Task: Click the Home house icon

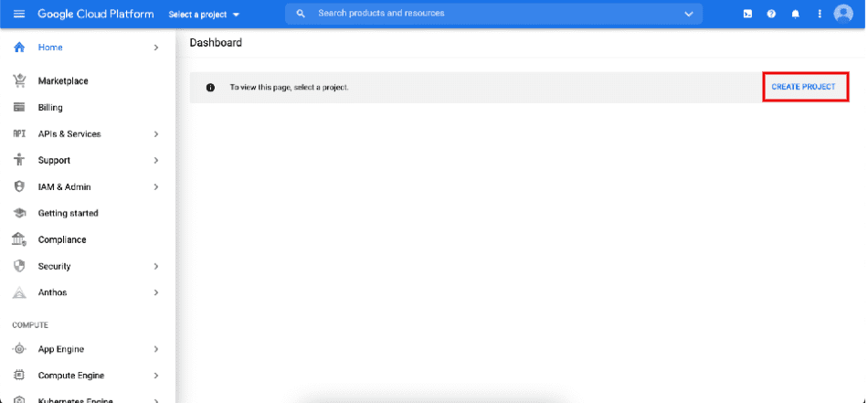Action: tap(19, 48)
